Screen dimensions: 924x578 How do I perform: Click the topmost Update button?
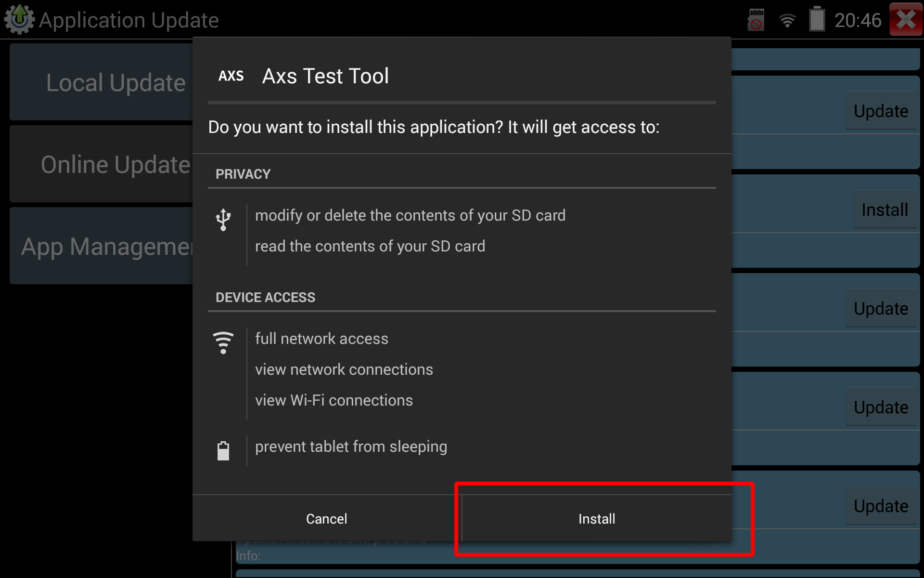881,111
